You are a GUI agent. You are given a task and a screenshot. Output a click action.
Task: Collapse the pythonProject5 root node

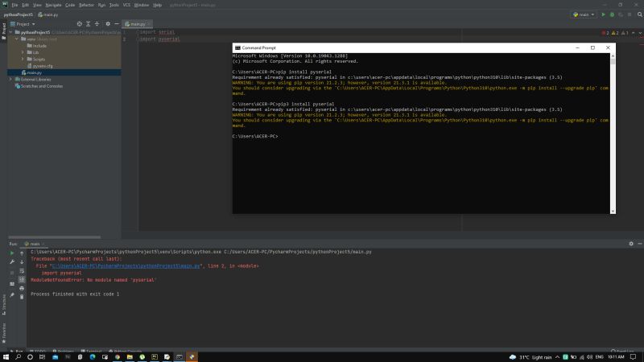coord(11,32)
